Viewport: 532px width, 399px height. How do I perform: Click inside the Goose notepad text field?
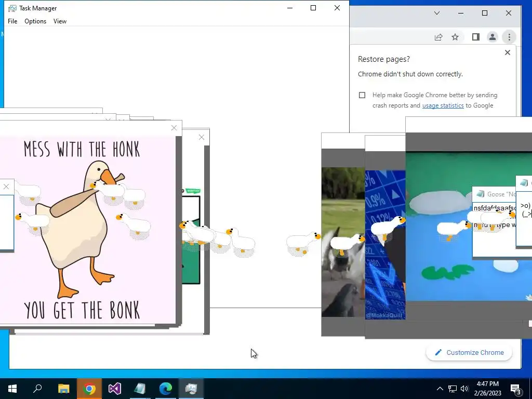point(495,229)
